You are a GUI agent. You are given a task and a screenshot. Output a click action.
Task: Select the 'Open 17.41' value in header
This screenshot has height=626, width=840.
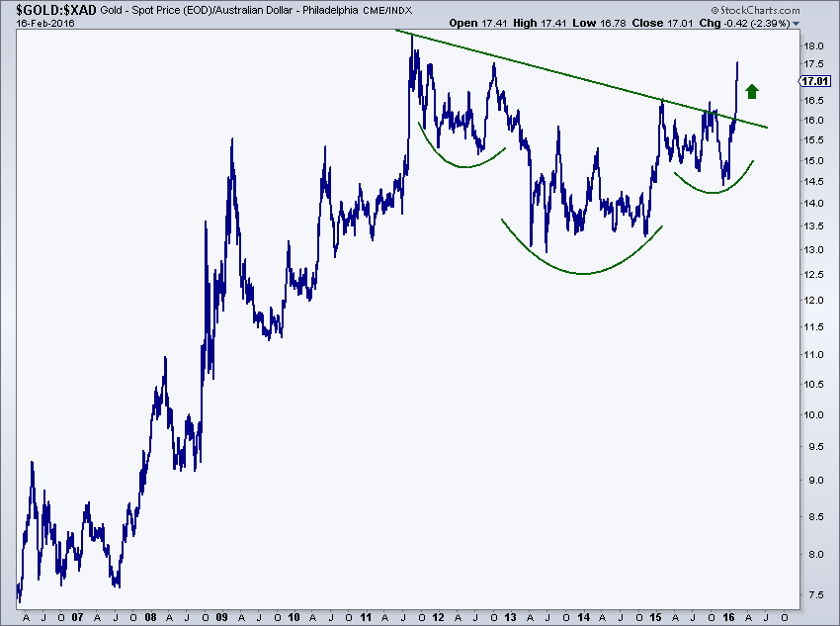(x=478, y=23)
